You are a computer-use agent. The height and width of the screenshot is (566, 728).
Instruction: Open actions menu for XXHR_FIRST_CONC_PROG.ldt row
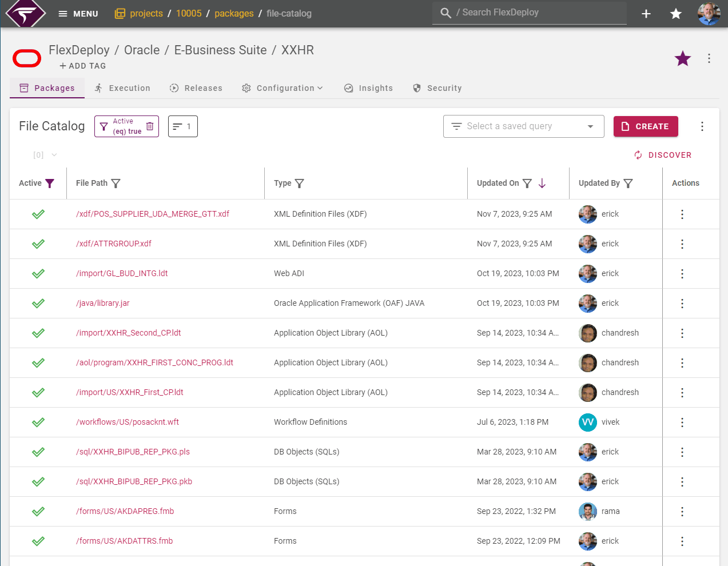682,363
